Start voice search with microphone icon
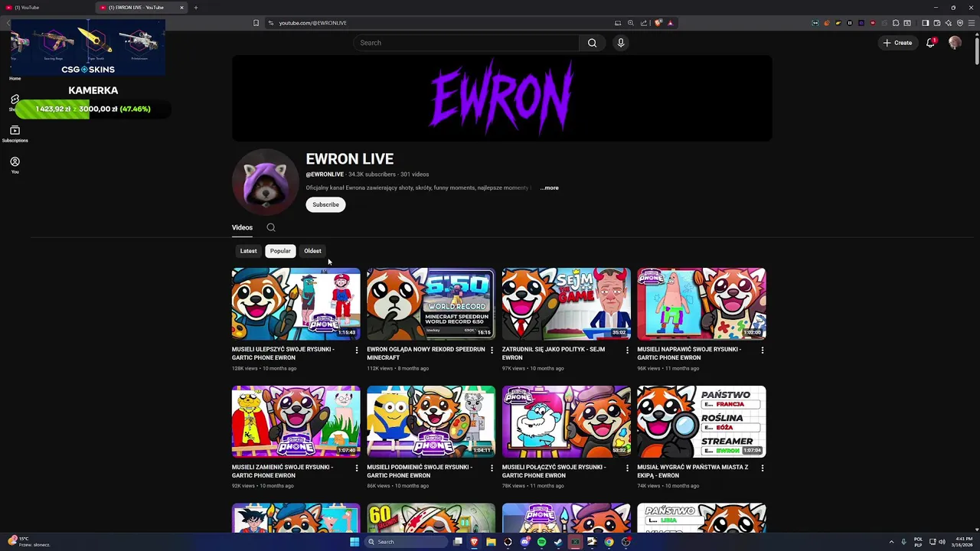The image size is (980, 551). point(621,43)
